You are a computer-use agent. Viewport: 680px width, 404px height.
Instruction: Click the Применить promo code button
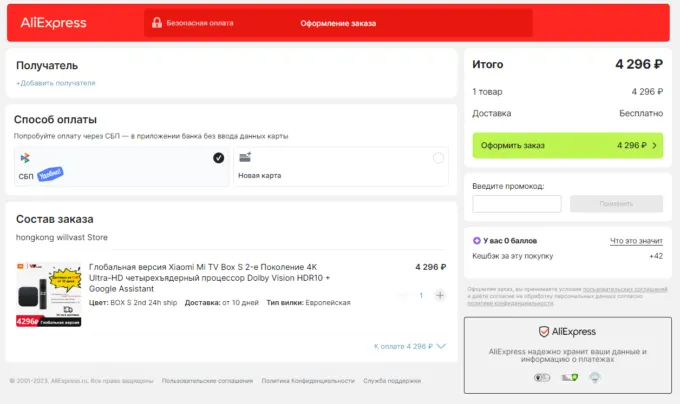(x=616, y=203)
